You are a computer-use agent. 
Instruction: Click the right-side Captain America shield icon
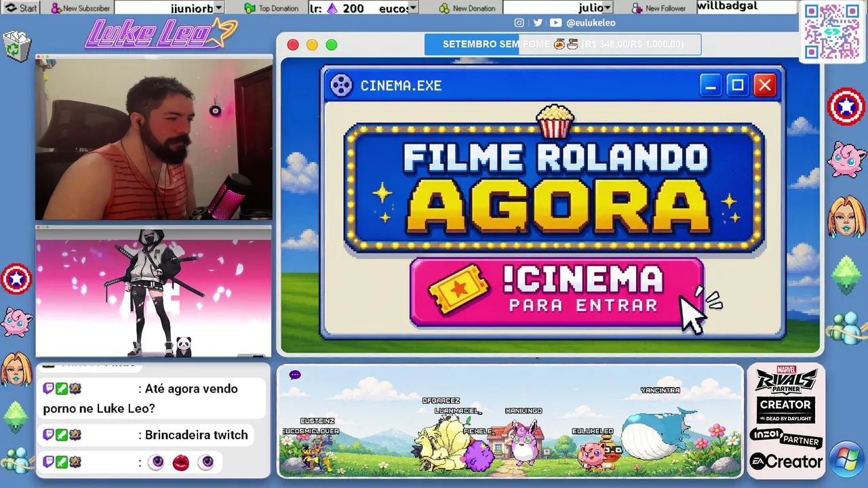pos(846,107)
